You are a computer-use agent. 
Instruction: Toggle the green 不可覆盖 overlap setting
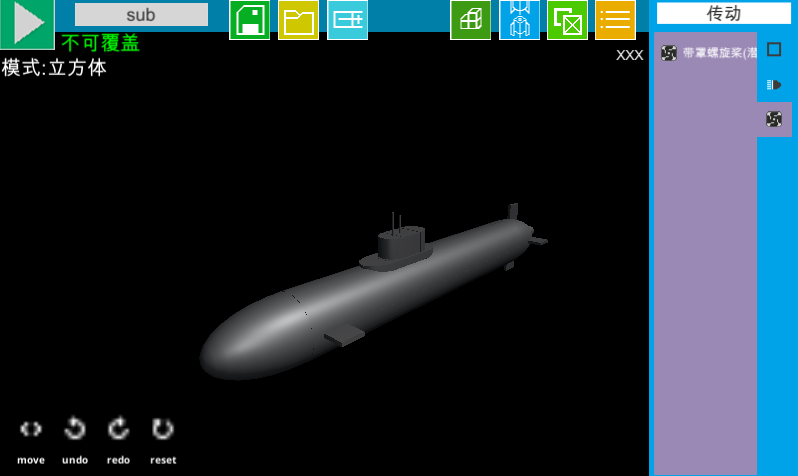(100, 43)
